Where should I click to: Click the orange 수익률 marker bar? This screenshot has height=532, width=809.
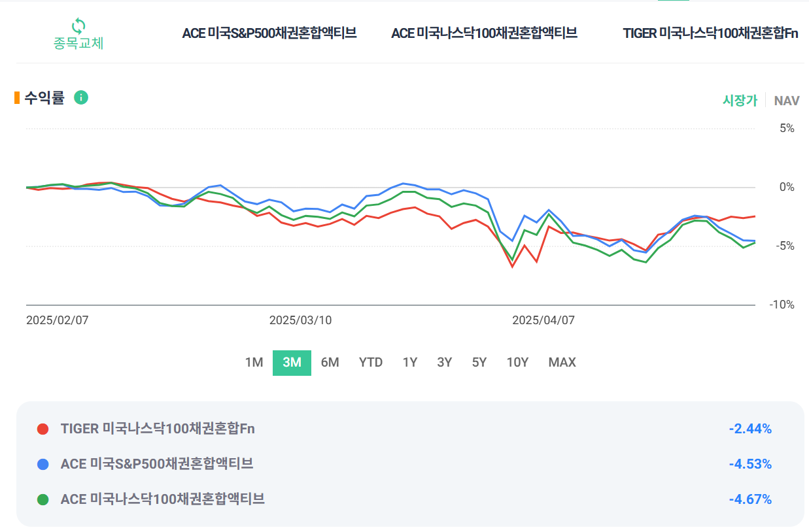coord(15,97)
